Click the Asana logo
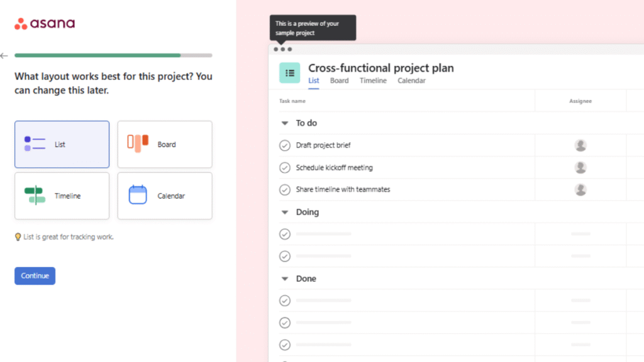Viewport: 644px width, 362px height. click(44, 24)
